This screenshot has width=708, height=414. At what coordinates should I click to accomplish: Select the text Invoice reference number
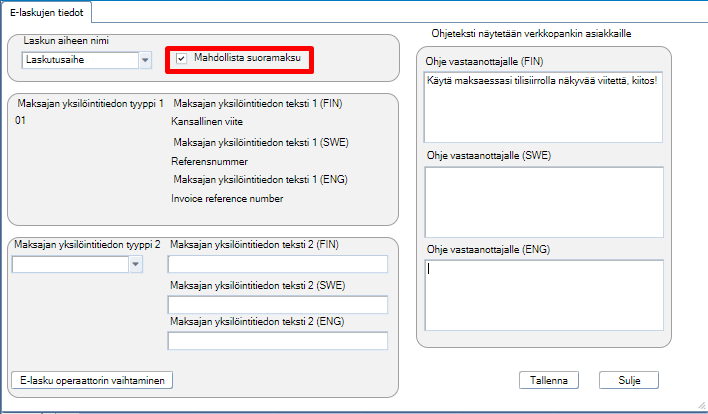(x=227, y=198)
